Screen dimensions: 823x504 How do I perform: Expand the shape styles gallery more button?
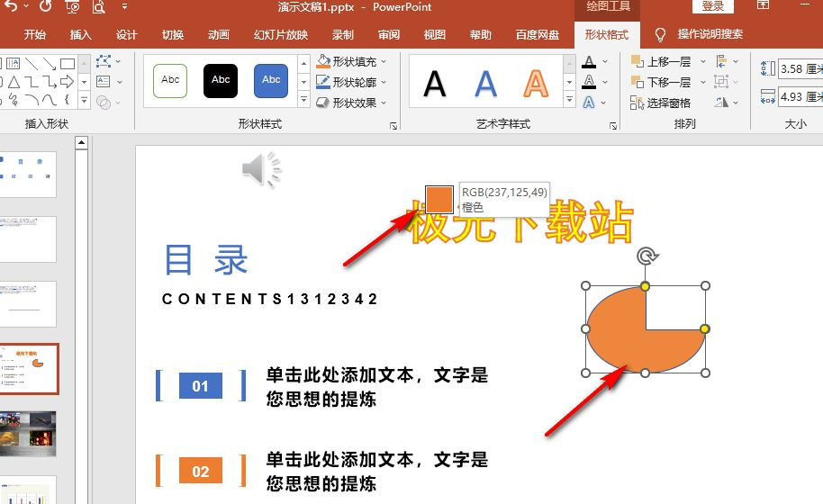tap(304, 99)
